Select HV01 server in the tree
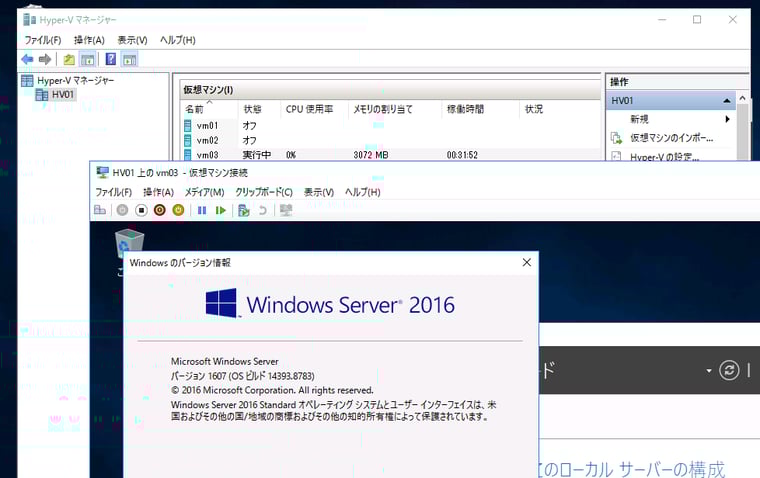760x478 pixels. [x=63, y=95]
